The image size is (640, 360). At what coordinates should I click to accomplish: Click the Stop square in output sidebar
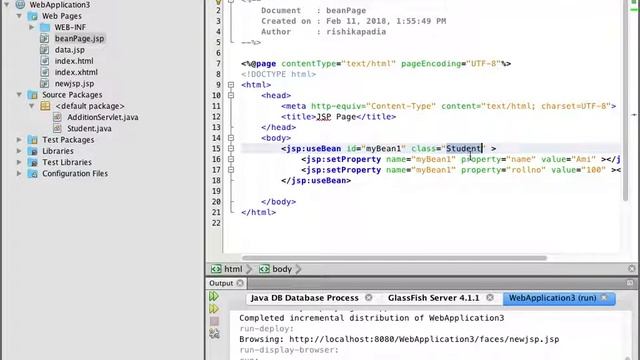[x=214, y=321]
